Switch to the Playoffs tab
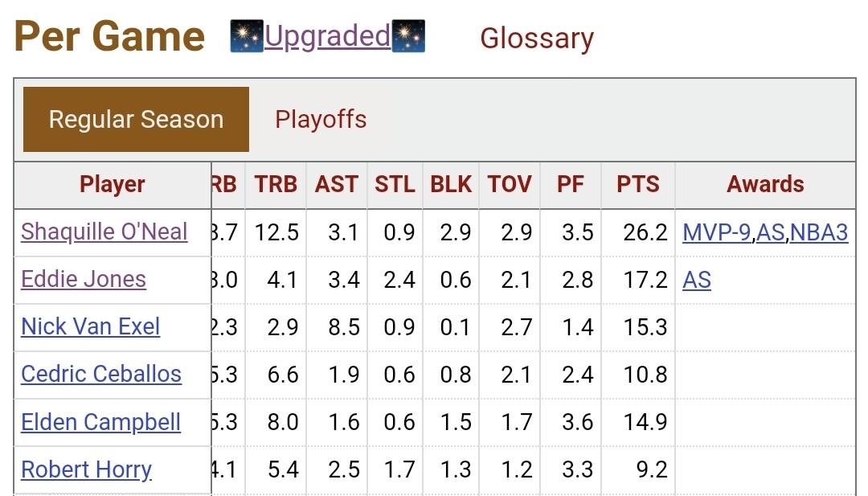Image resolution: width=868 pixels, height=496 pixels. pyautogui.click(x=321, y=120)
